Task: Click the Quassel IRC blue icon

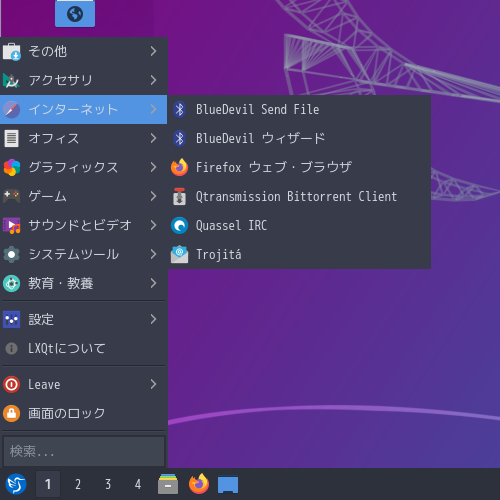Action: click(x=180, y=225)
